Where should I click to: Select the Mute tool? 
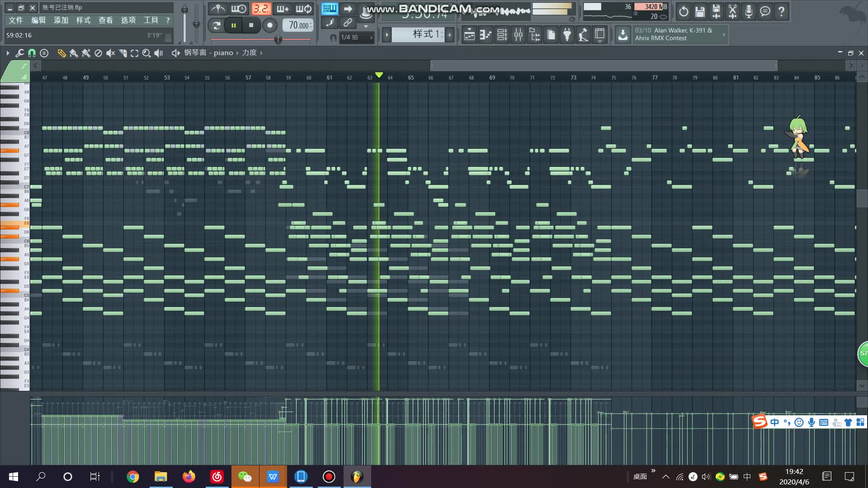(110, 53)
